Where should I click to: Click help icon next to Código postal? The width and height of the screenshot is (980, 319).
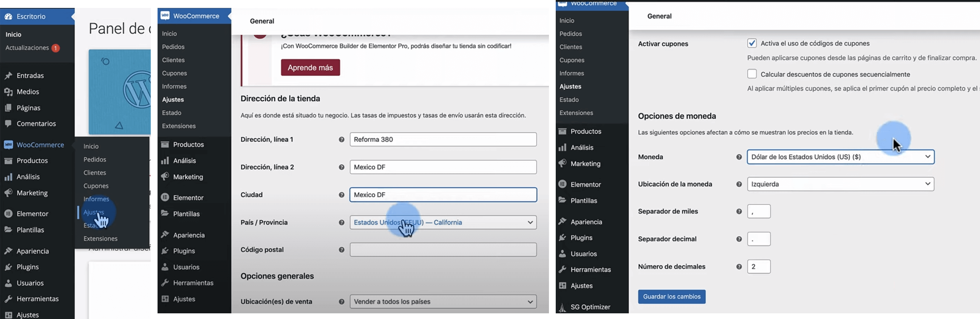pos(341,250)
